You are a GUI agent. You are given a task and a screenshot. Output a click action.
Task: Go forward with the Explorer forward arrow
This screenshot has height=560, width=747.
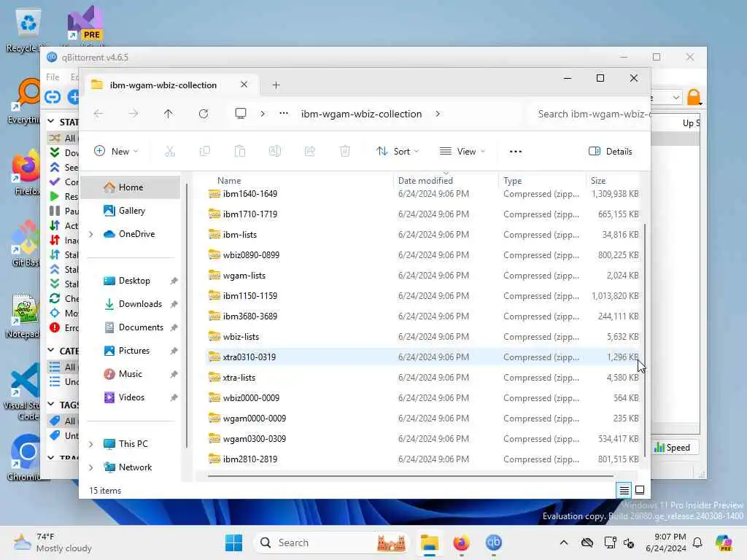click(x=133, y=114)
